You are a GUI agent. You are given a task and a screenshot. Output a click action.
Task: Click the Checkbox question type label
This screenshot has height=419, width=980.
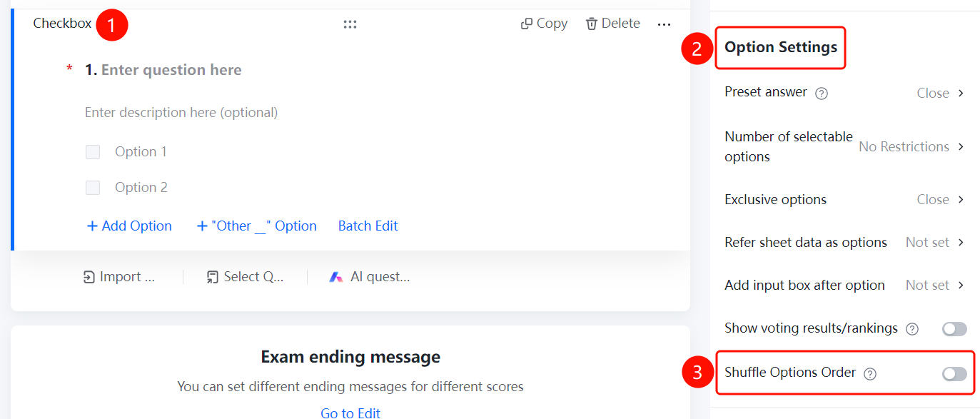pos(63,24)
